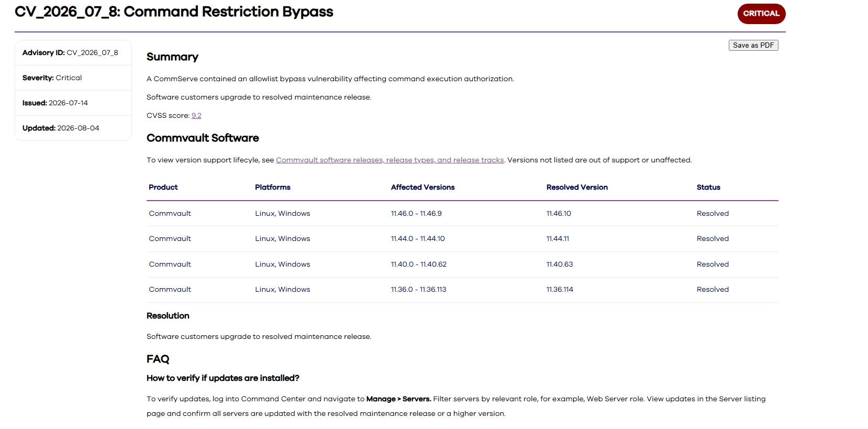Click the allowlist bypass vulnerability summary sentence
Viewport: 868px width, 429px height.
(330, 79)
